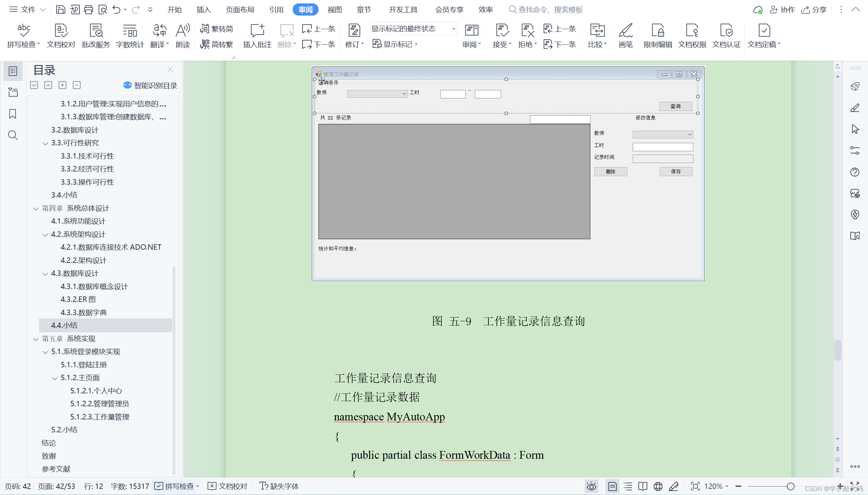Click the 字数统计 word count icon

(130, 35)
